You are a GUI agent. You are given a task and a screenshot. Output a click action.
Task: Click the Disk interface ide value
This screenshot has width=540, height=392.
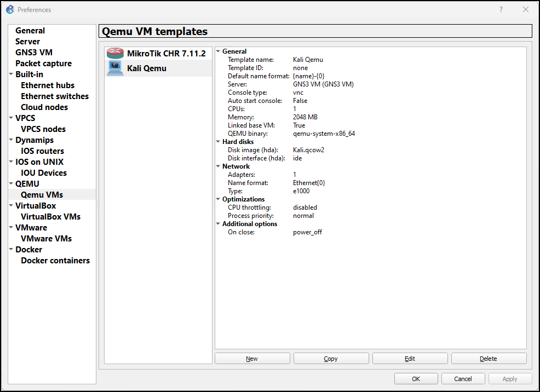click(x=297, y=158)
